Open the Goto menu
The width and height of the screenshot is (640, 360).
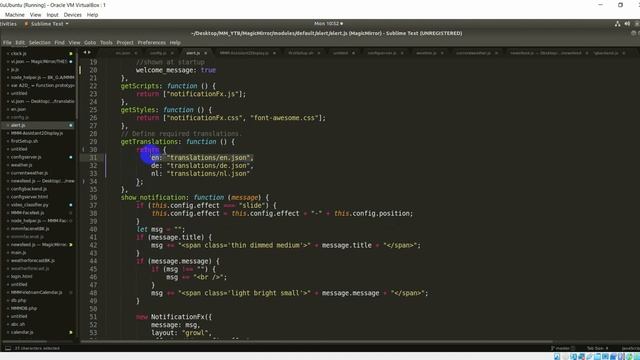90,42
